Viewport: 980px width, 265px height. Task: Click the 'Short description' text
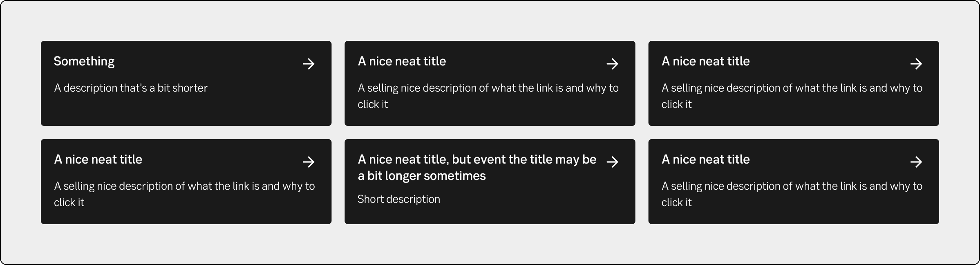click(x=399, y=199)
